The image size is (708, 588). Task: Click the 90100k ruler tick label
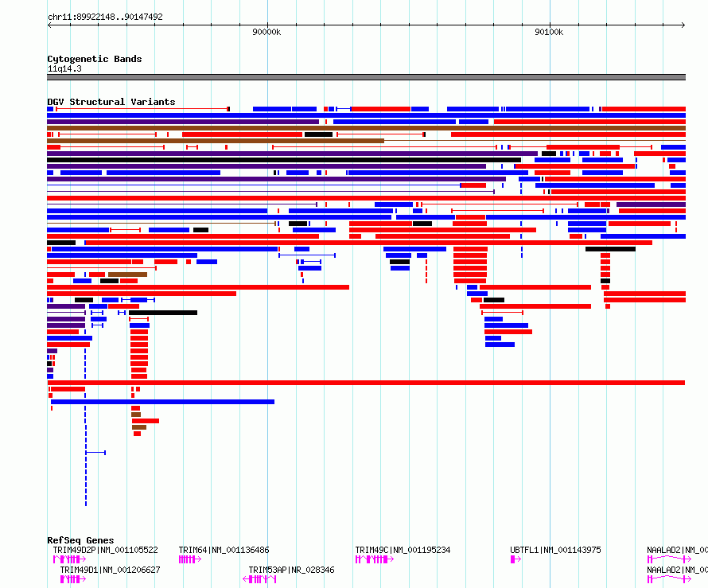[x=549, y=32]
